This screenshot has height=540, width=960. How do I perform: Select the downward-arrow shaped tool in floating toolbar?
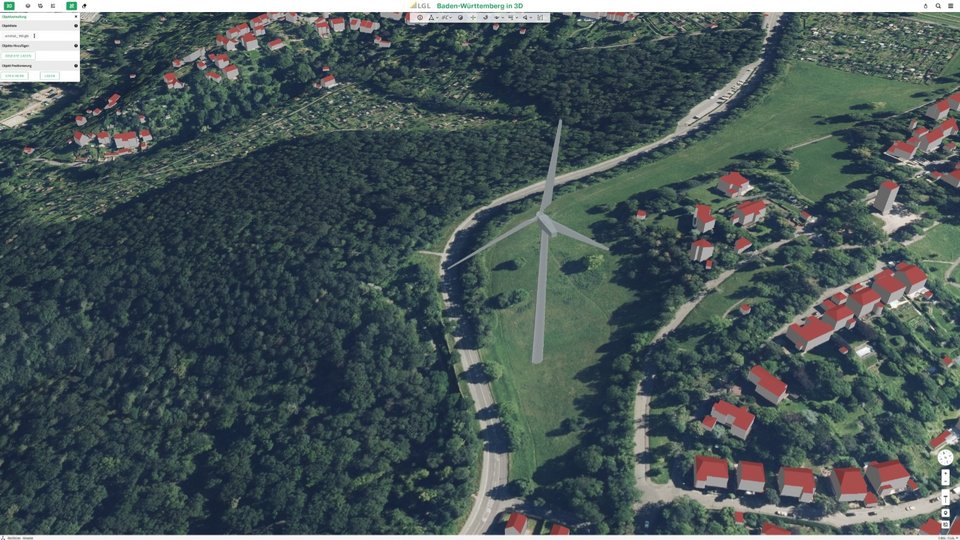497,18
